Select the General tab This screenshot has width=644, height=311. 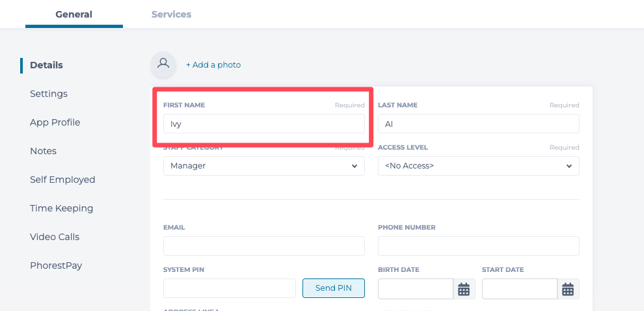click(74, 14)
